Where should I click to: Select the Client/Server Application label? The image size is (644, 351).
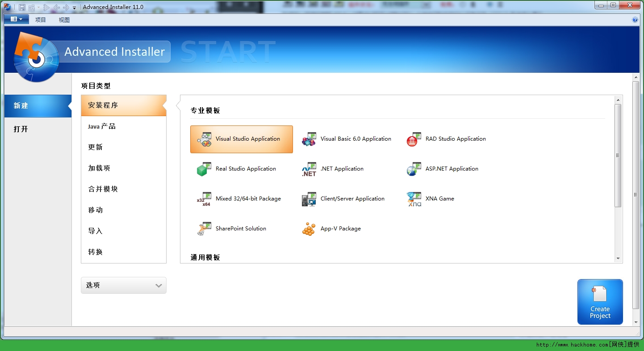click(x=352, y=199)
